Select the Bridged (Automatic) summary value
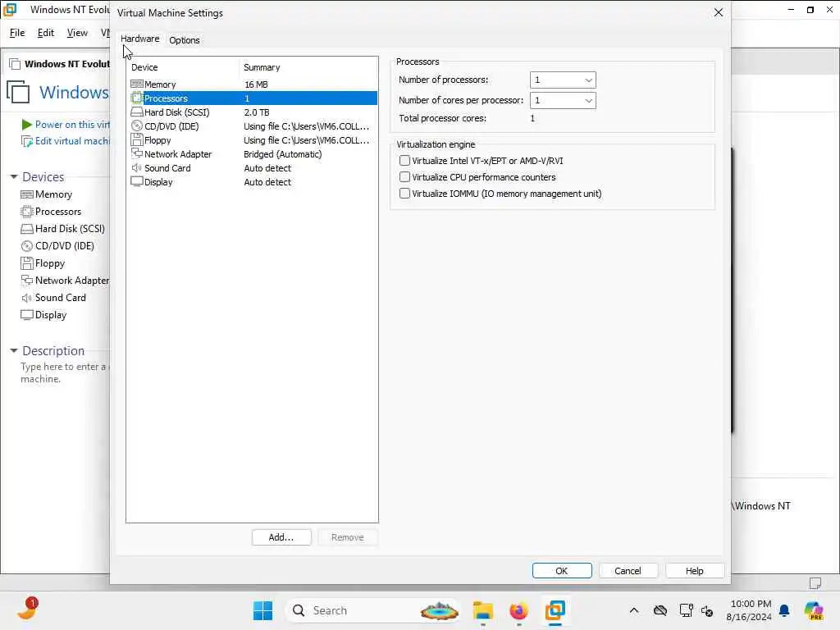Viewport: 840px width, 630px height. [283, 153]
